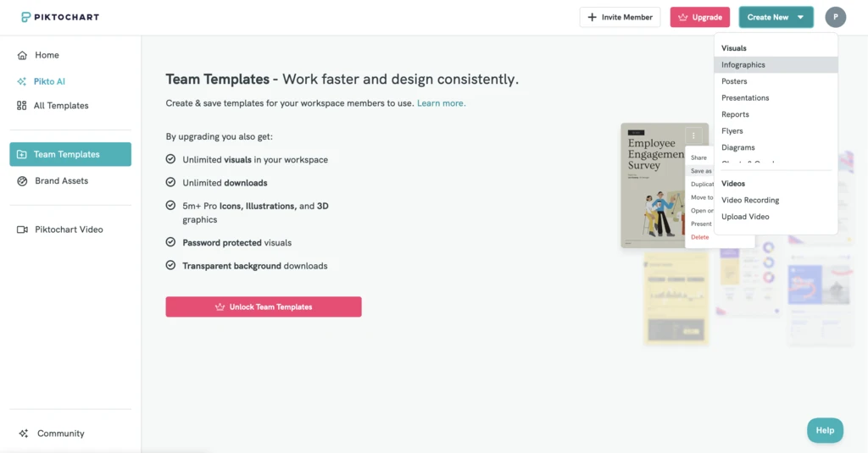This screenshot has height=453, width=868.
Task: Click the Unlock Team Templates button
Action: 264,307
